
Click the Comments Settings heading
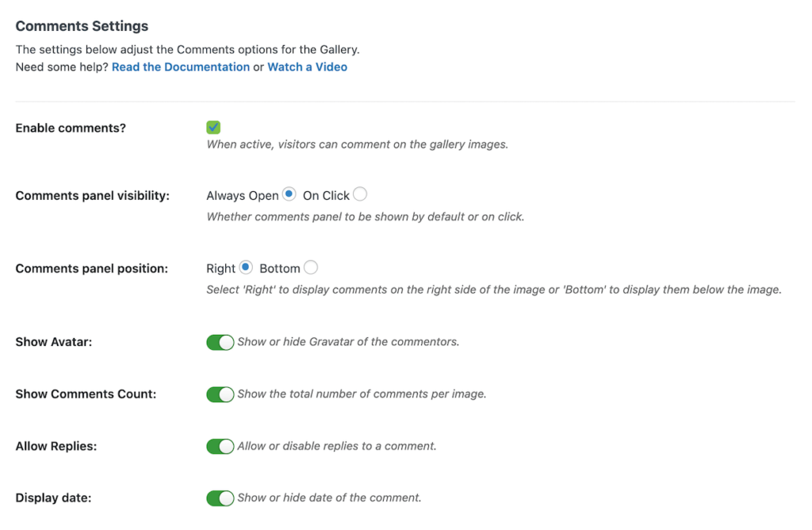click(x=82, y=26)
